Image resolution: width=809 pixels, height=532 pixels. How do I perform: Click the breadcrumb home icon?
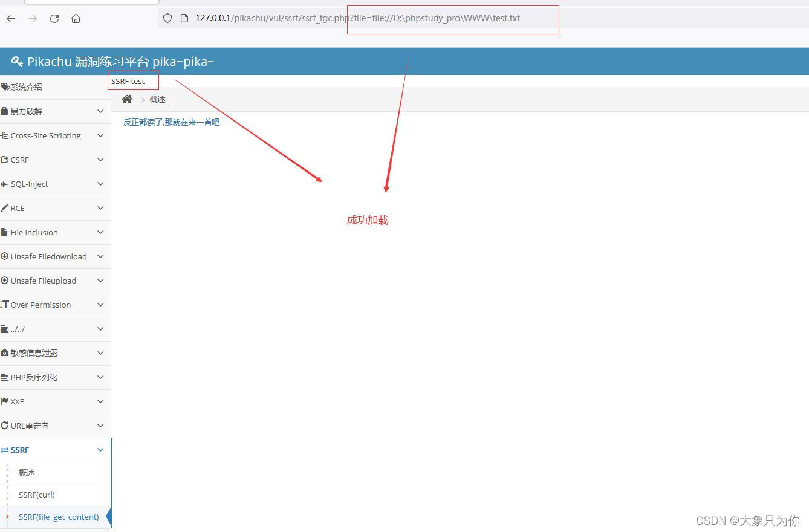pos(127,99)
